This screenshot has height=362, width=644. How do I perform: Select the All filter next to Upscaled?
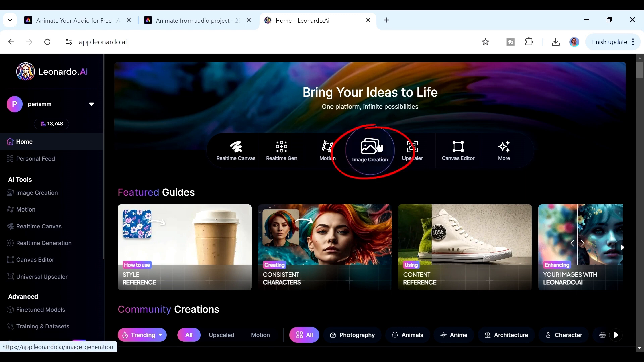(189, 335)
